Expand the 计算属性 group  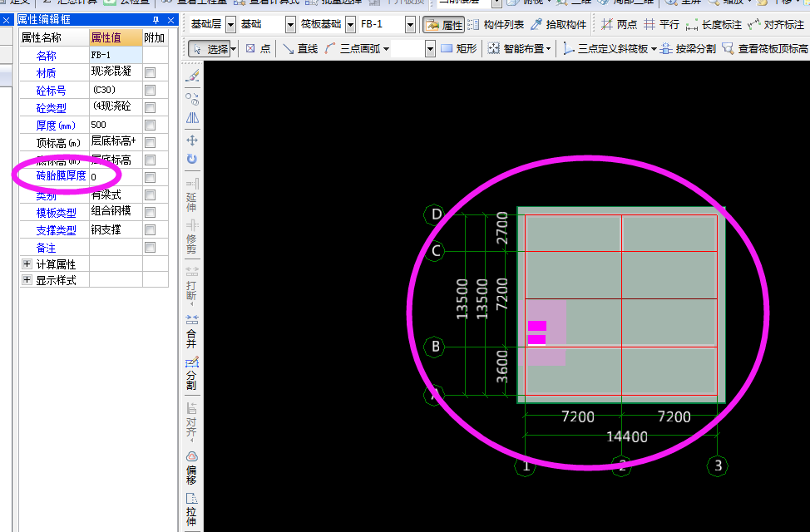27,264
